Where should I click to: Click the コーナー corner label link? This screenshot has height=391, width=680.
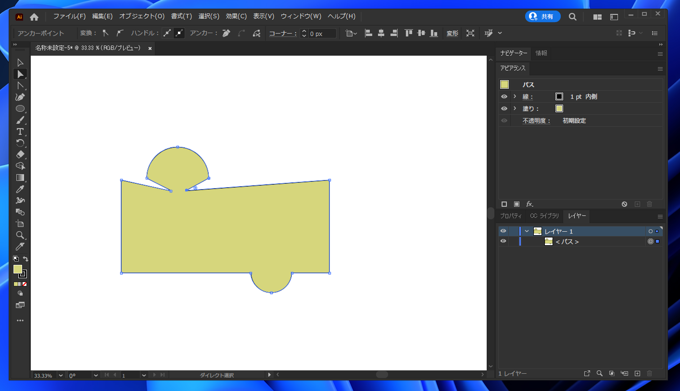tap(283, 33)
